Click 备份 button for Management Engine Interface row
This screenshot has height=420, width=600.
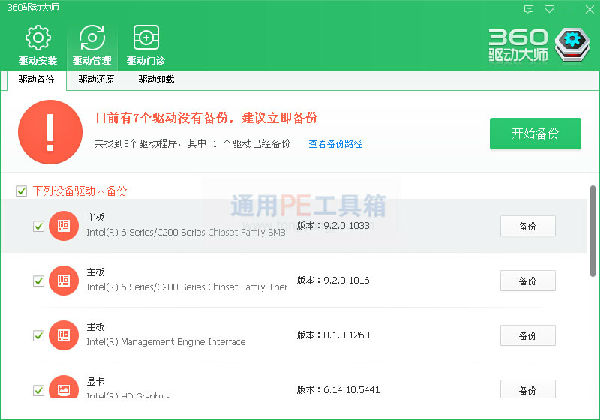[528, 335]
